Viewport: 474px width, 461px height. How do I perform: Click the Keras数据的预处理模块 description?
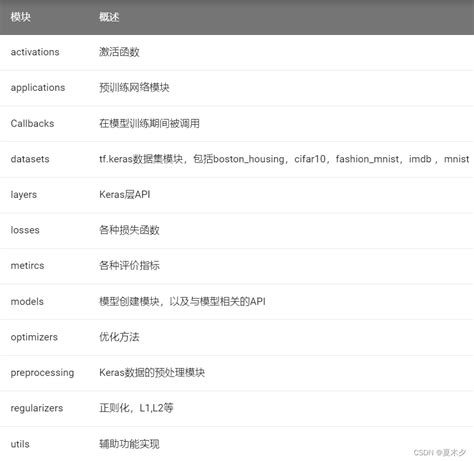(x=152, y=372)
